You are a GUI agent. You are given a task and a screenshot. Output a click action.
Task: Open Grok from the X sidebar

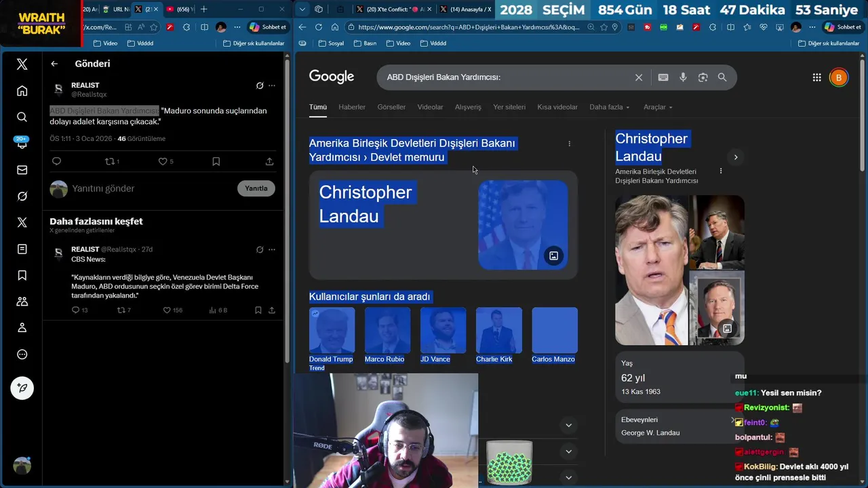point(22,197)
